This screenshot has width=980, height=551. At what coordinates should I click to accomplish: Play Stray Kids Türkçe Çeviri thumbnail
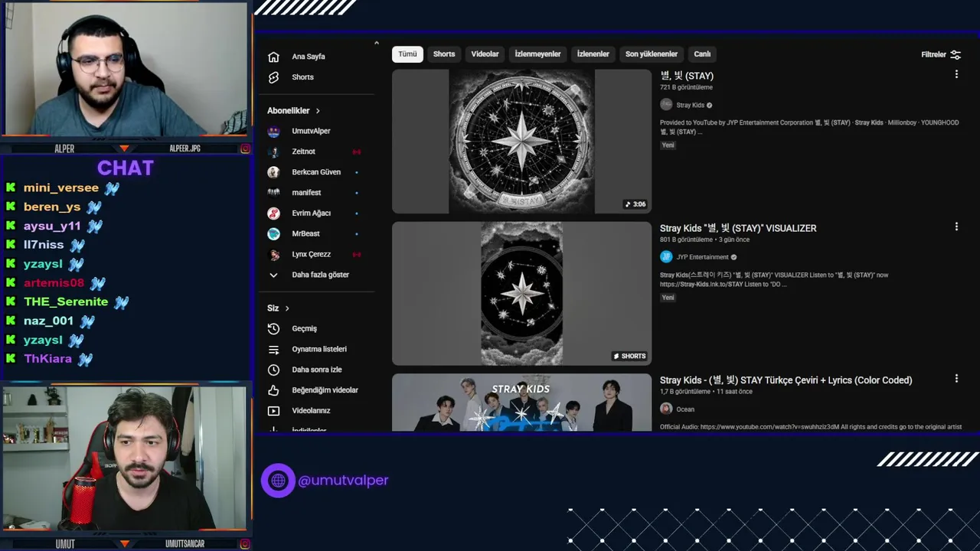(x=521, y=403)
